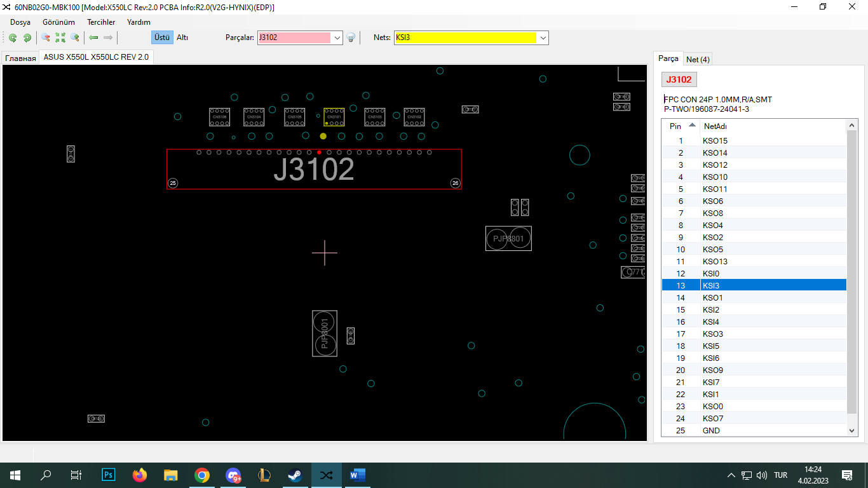Click the red J3102 part button
The image size is (868, 488).
pos(679,79)
